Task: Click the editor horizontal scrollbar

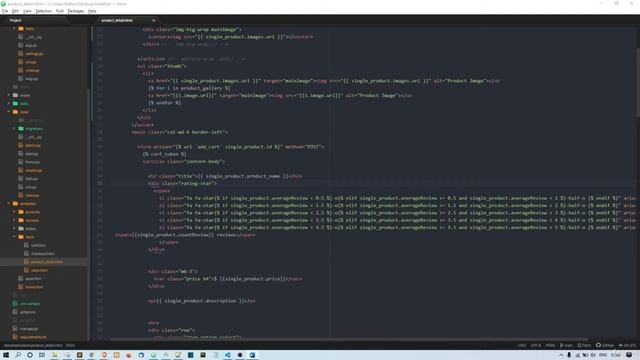Action: tap(348, 339)
